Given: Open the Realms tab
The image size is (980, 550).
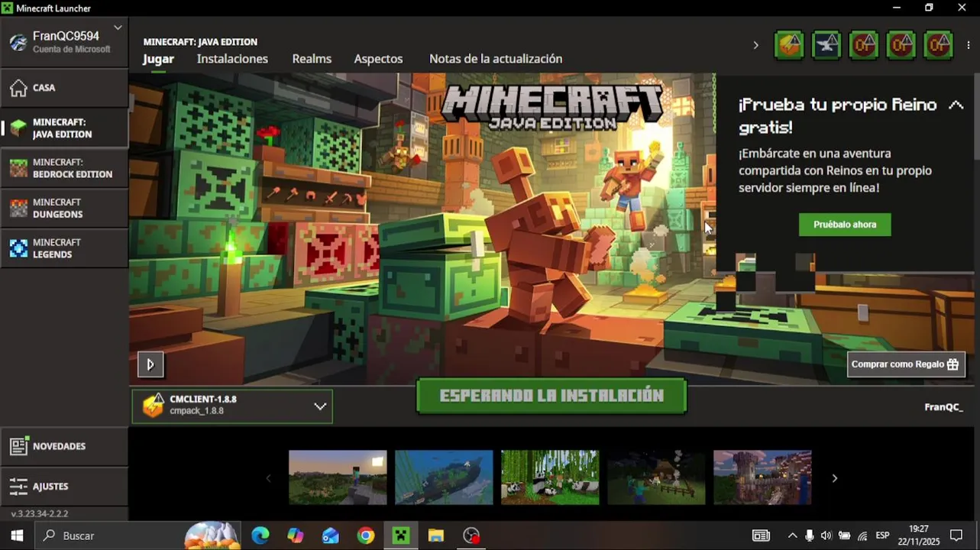Looking at the screenshot, I should [312, 59].
